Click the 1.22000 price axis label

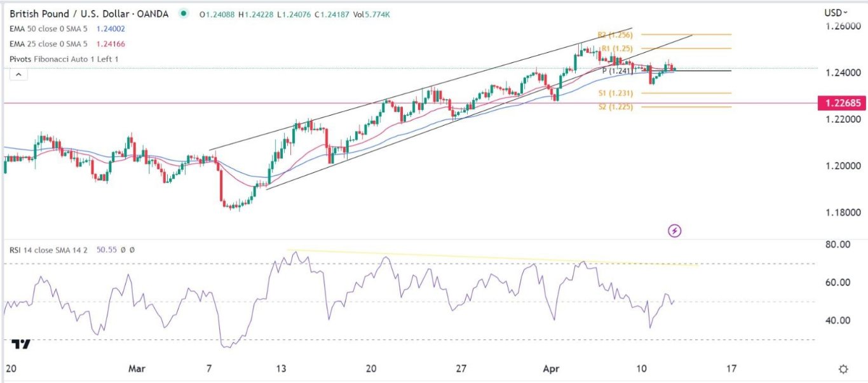coord(842,119)
